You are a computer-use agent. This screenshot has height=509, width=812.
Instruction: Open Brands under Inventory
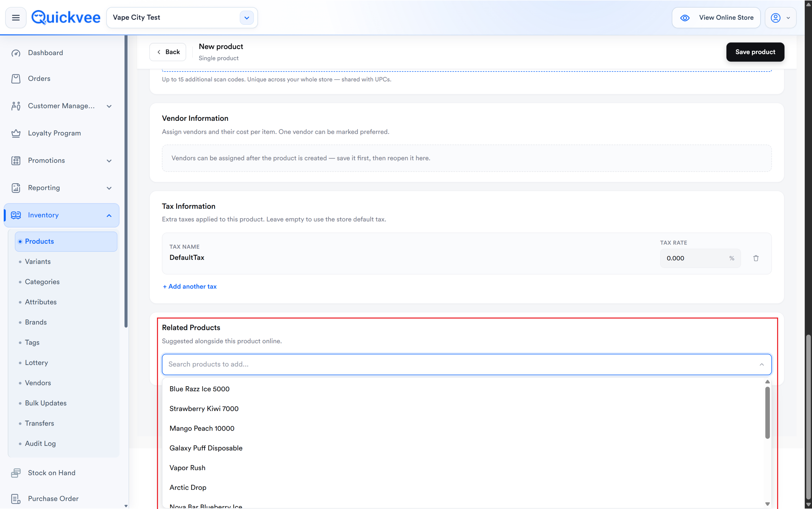36,322
